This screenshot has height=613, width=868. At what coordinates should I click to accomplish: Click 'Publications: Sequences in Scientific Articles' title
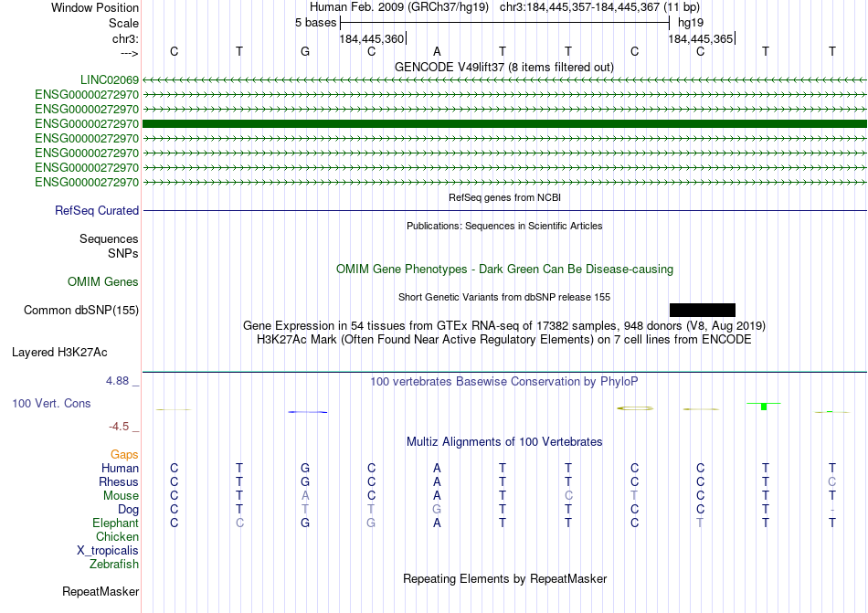(504, 226)
